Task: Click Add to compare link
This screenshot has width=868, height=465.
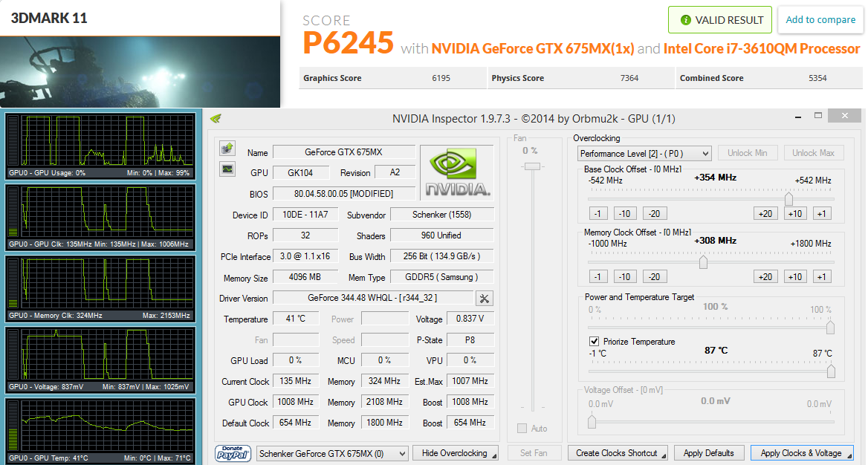Action: coord(820,20)
